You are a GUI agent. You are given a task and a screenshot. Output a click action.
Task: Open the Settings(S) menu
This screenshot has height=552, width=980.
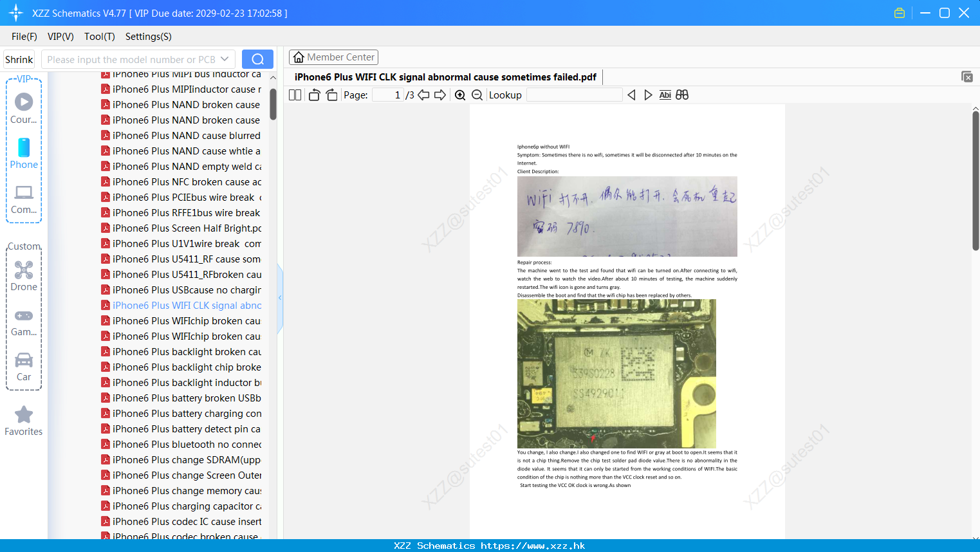click(x=149, y=37)
